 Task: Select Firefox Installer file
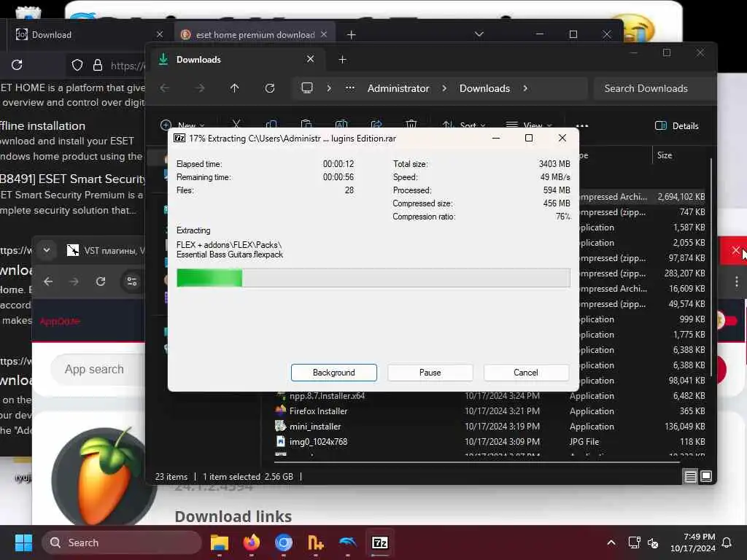(x=318, y=411)
